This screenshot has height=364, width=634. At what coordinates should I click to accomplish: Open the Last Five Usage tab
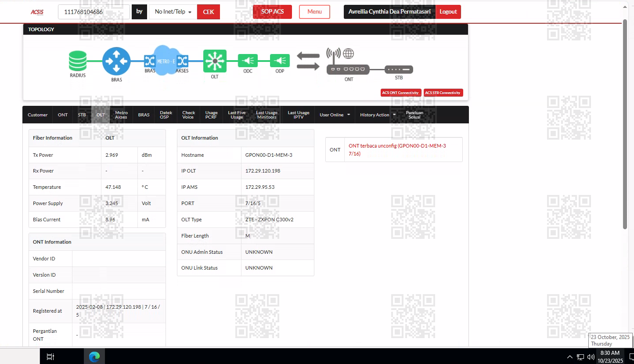point(237,115)
